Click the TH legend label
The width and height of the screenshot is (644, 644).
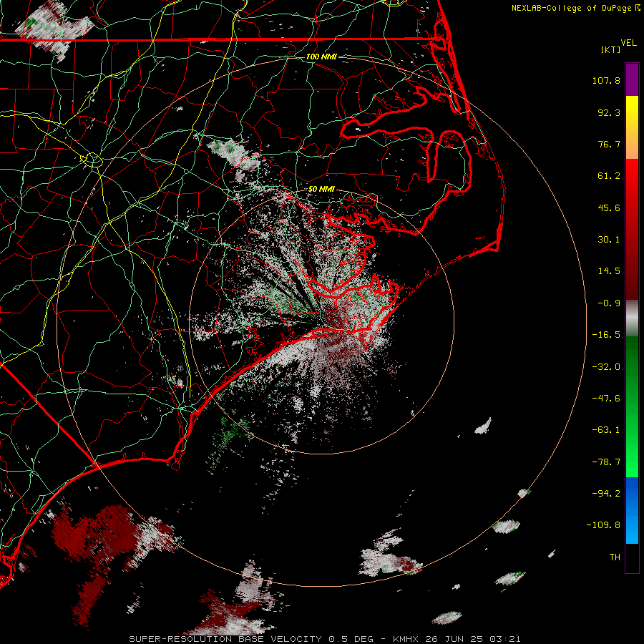click(615, 557)
